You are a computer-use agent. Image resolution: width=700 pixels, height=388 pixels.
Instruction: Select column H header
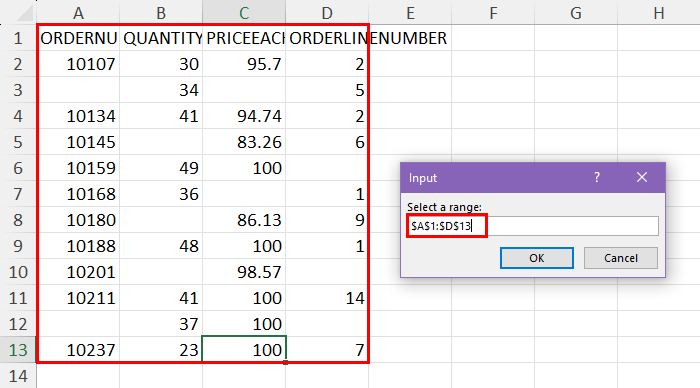pyautogui.click(x=659, y=13)
